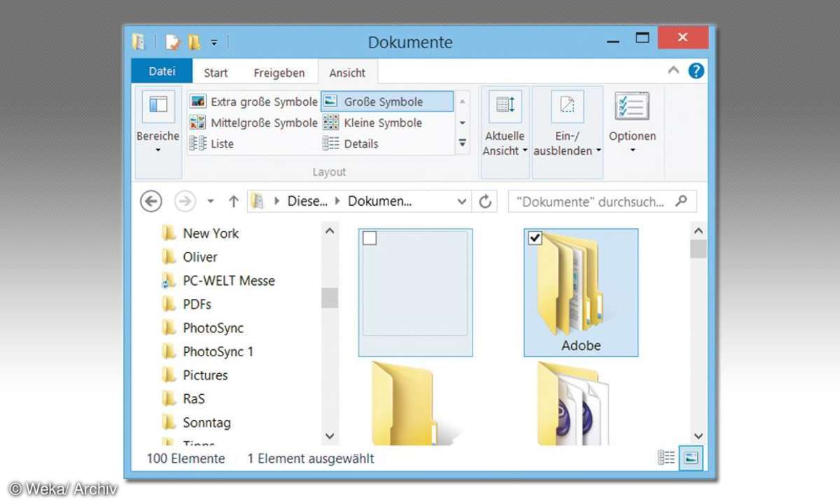Image resolution: width=840 pixels, height=504 pixels.
Task: Click the Ein-/ausblenden icon
Action: pyautogui.click(x=568, y=106)
